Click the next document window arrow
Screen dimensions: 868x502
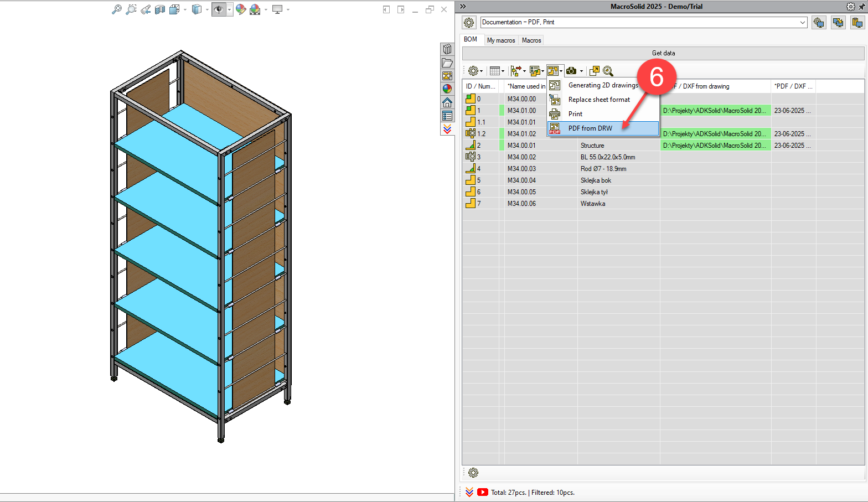tap(401, 9)
